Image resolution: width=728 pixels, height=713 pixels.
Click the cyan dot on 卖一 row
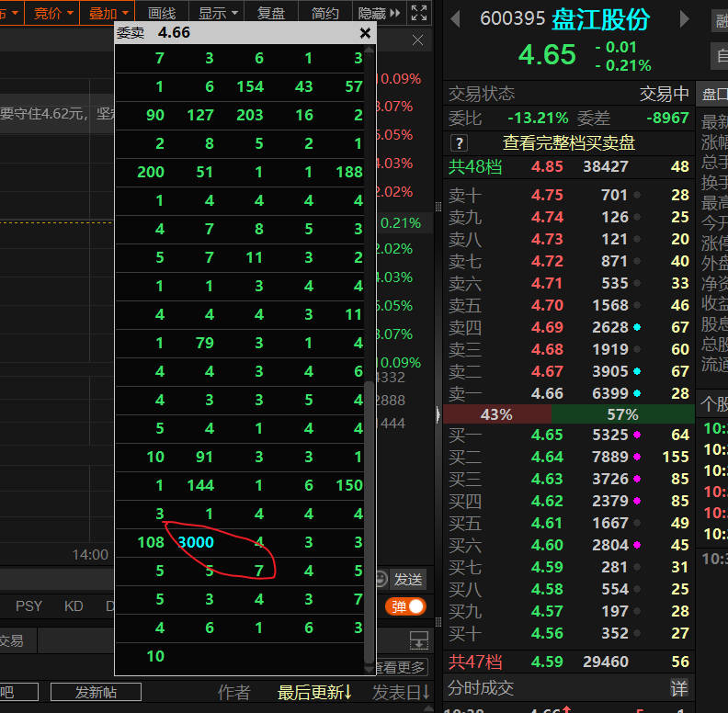tap(637, 393)
